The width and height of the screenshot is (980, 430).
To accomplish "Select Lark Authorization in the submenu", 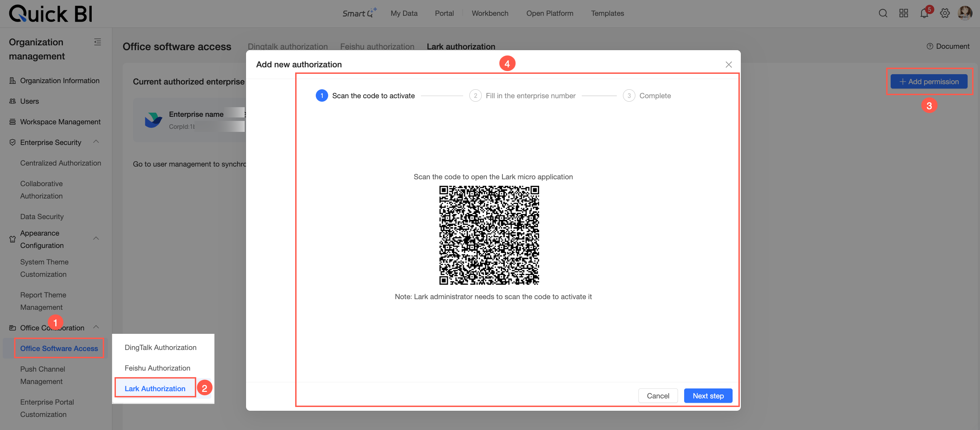I will tap(155, 388).
